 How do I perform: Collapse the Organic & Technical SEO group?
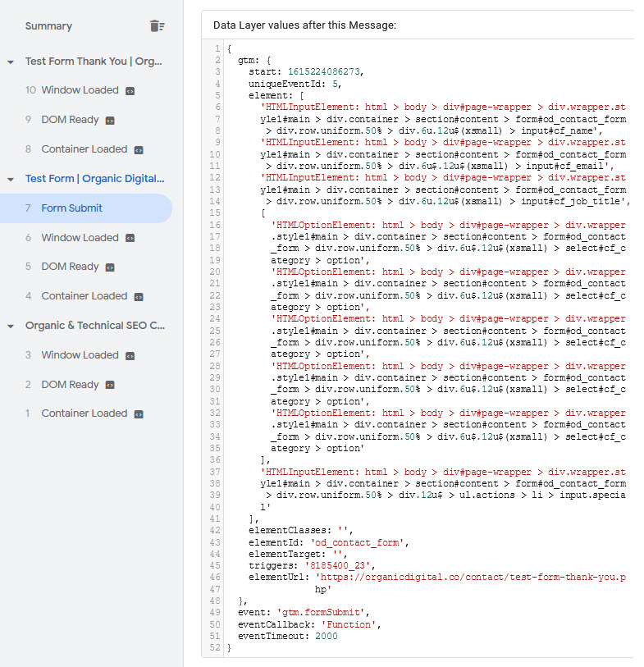pyautogui.click(x=11, y=326)
